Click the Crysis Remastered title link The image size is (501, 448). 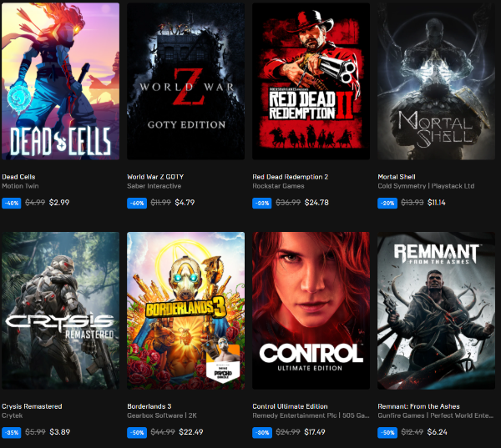click(x=32, y=406)
